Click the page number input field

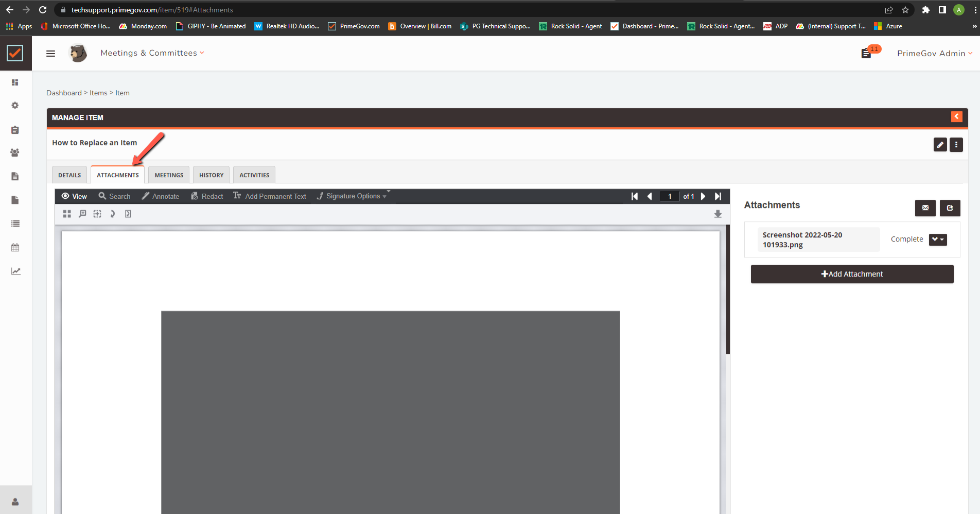tap(670, 196)
